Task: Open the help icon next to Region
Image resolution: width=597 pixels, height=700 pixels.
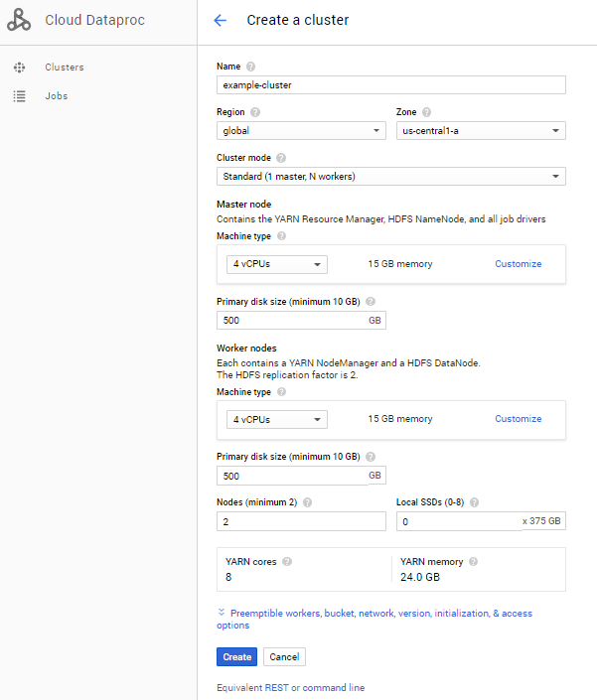Action: [255, 112]
